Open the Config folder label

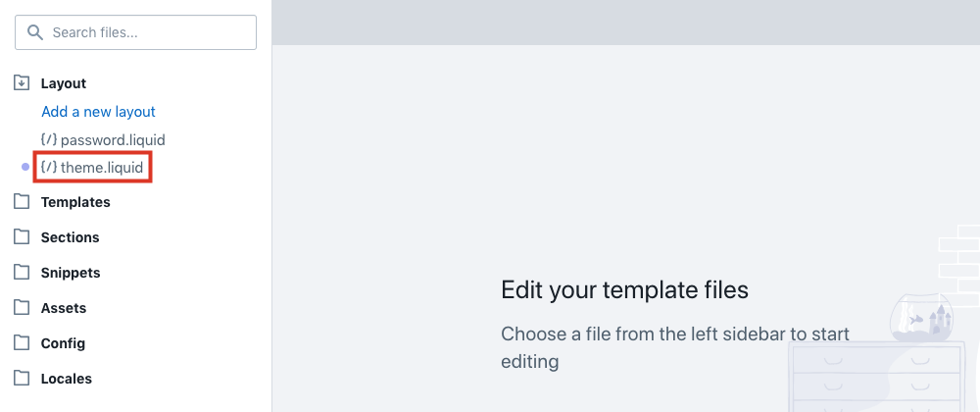click(63, 344)
